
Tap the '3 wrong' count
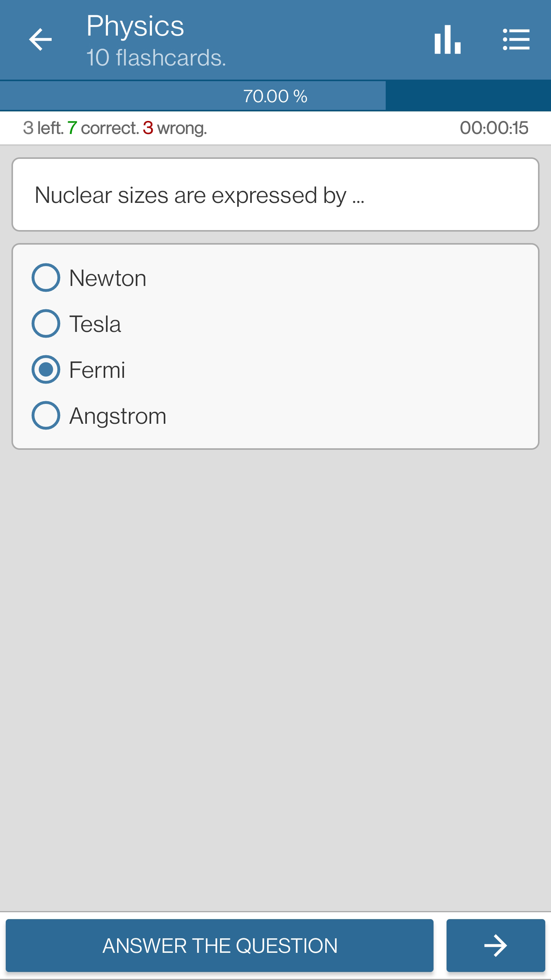click(x=175, y=128)
